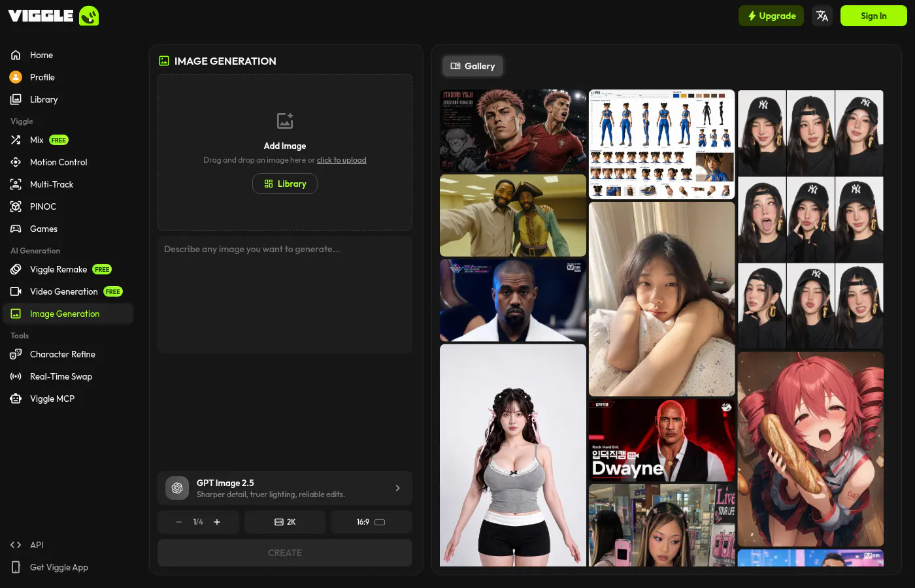Click the Home icon in sidebar
The height and width of the screenshot is (588, 915).
16,55
